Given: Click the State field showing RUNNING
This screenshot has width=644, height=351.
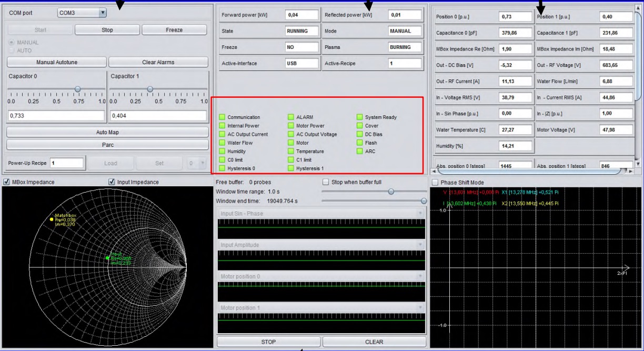Looking at the screenshot, I should point(302,31).
